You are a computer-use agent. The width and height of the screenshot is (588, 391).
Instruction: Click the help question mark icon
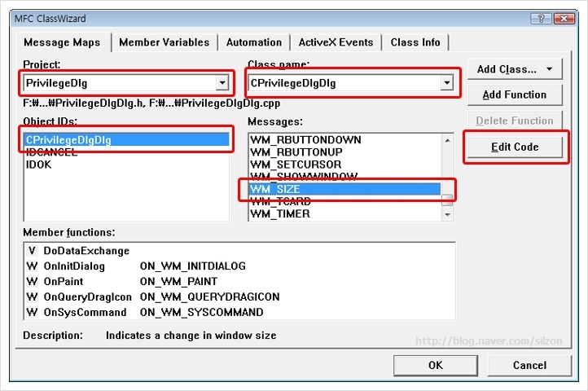[x=541, y=19]
